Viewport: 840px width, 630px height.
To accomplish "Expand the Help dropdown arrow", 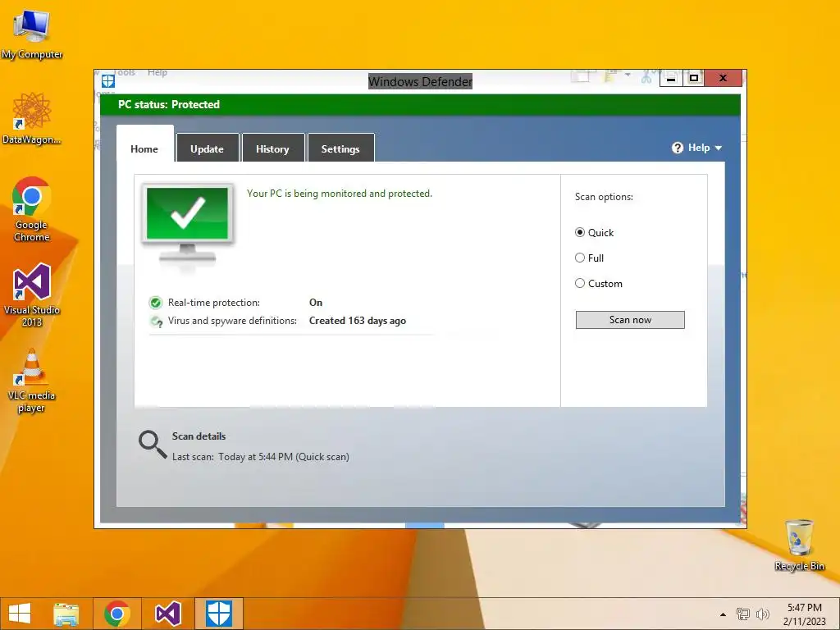I will 719,148.
